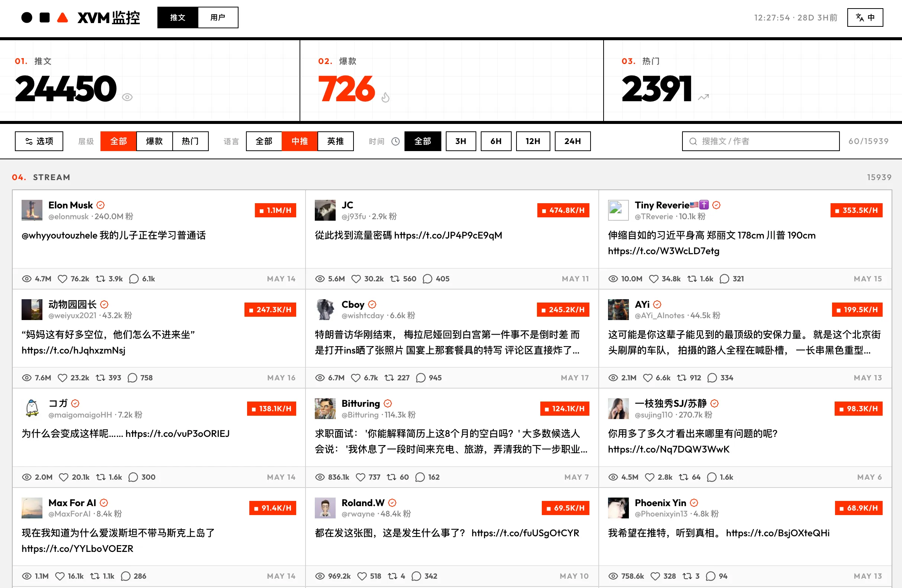This screenshot has height=588, width=902.
Task: Filter time range to 3H
Action: tap(460, 141)
